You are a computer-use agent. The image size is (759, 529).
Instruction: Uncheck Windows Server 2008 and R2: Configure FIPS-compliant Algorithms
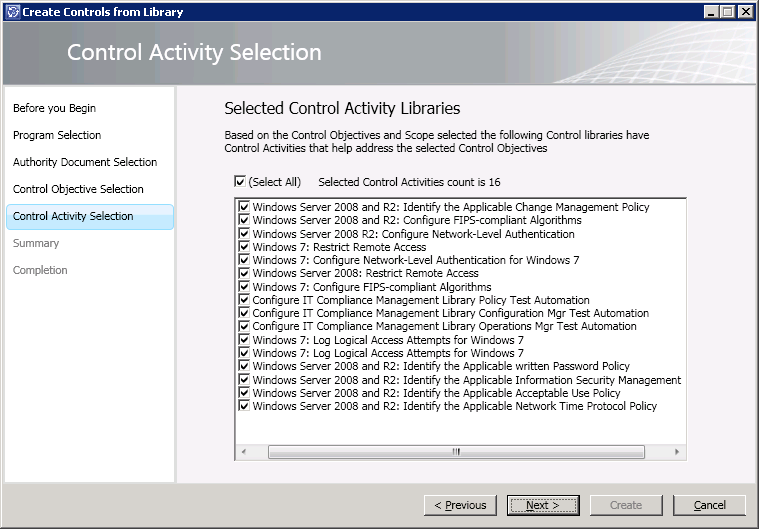click(x=244, y=220)
